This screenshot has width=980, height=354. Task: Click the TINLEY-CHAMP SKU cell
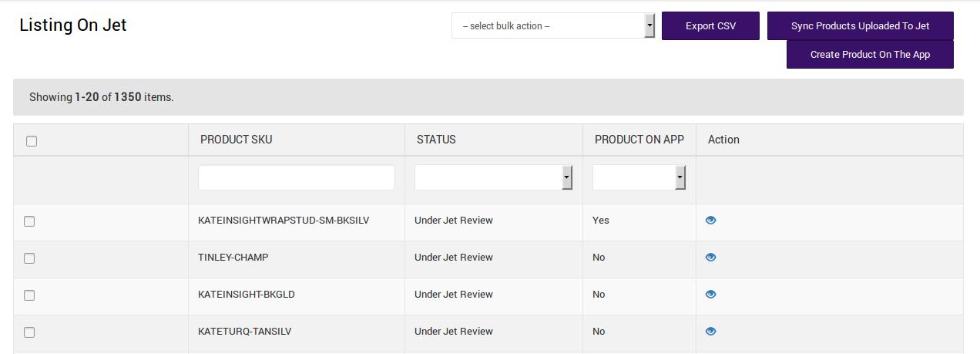point(233,258)
